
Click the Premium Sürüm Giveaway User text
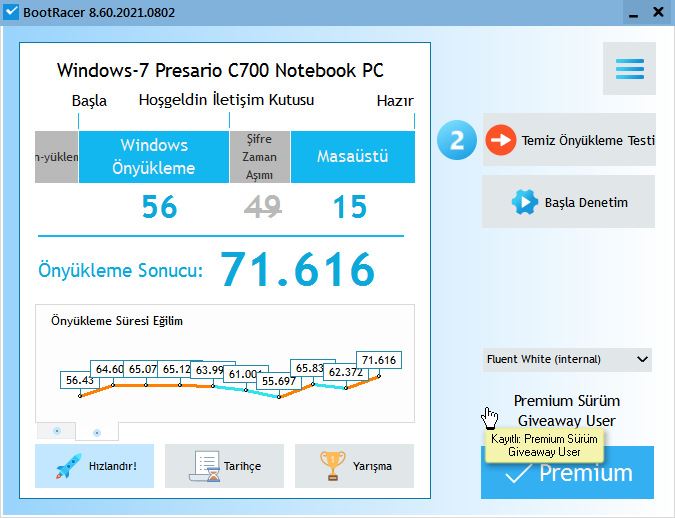pos(567,410)
